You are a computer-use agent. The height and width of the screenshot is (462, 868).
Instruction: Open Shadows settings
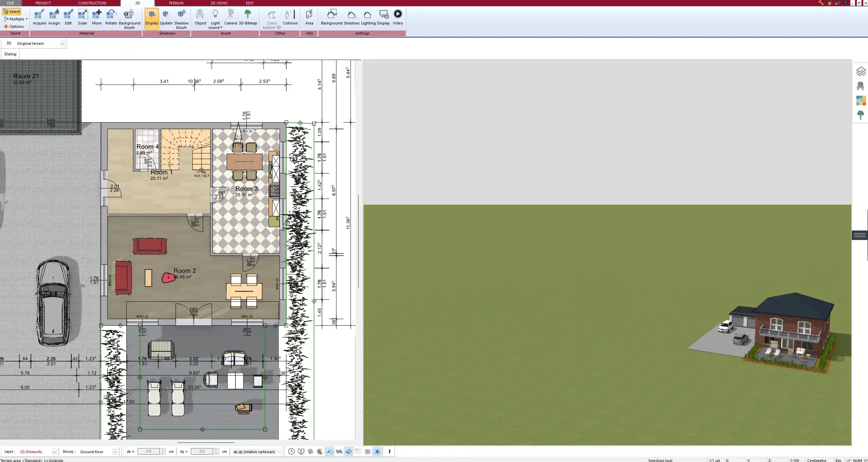[x=352, y=18]
